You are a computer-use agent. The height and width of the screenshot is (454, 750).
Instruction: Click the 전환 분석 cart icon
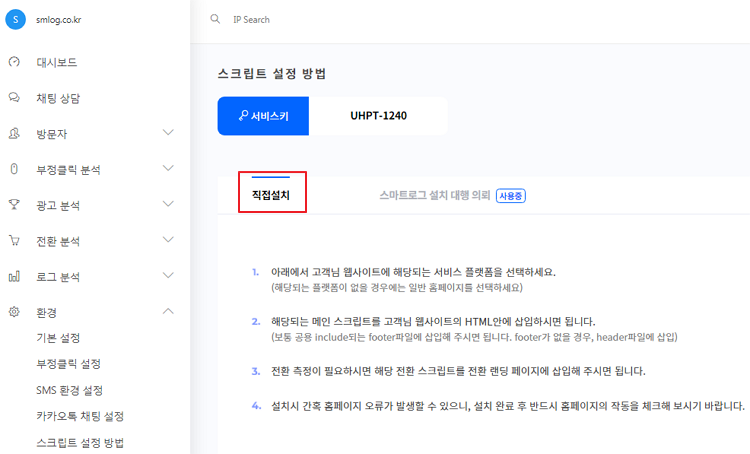tap(14, 240)
